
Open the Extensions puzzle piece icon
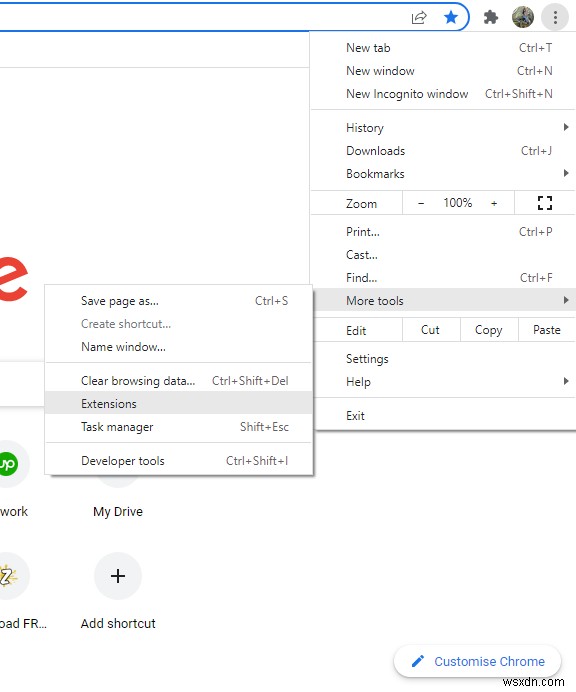490,17
